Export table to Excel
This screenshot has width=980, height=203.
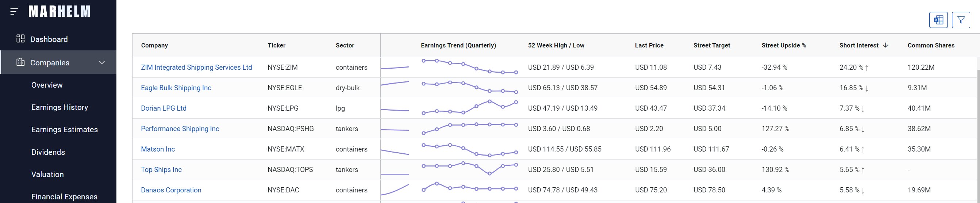click(x=938, y=20)
